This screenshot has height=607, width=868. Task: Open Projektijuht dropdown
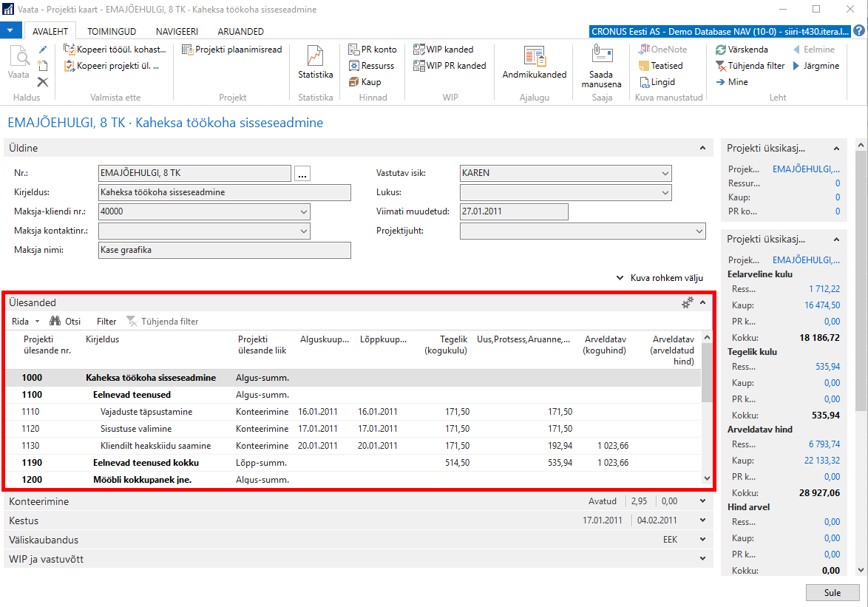coord(699,231)
